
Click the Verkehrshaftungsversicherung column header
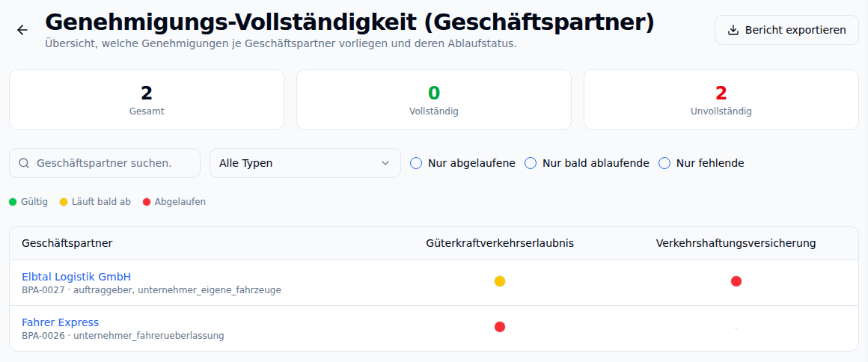[736, 243]
